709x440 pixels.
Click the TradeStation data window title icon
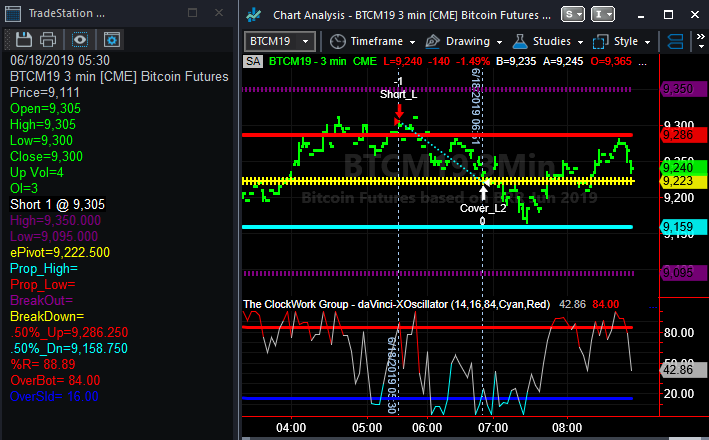pyautogui.click(x=13, y=14)
